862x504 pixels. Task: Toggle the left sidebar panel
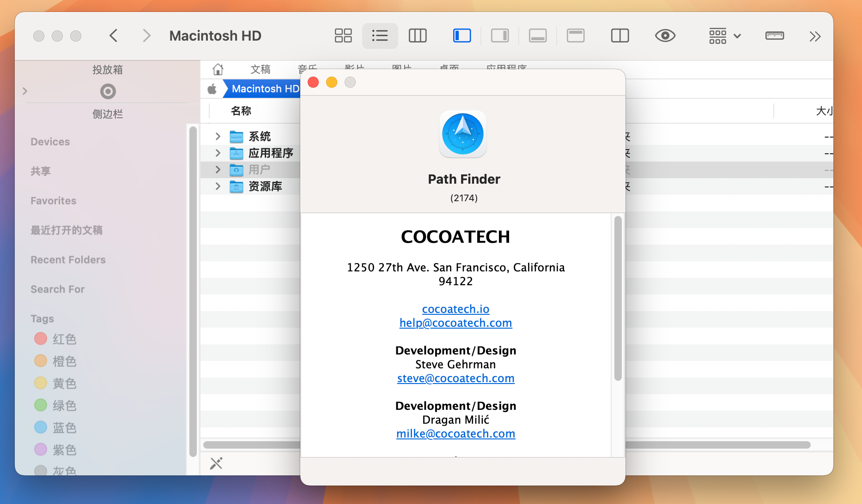coord(462,36)
